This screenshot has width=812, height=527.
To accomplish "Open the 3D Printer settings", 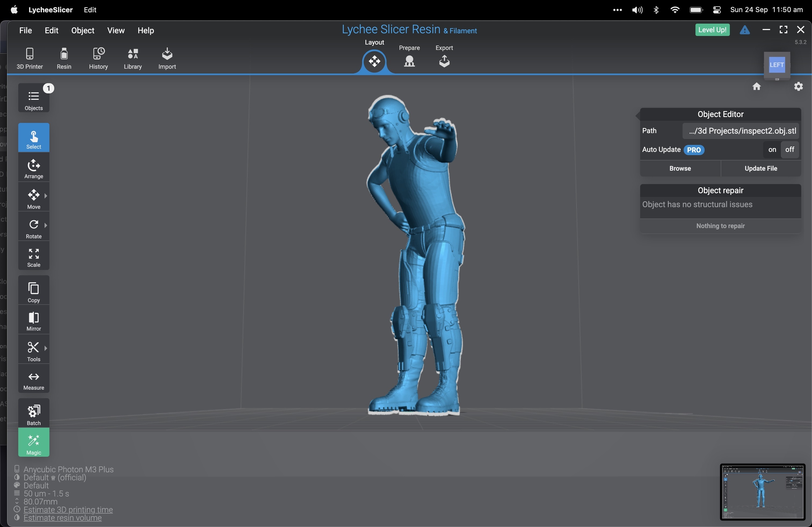I will tap(30, 59).
